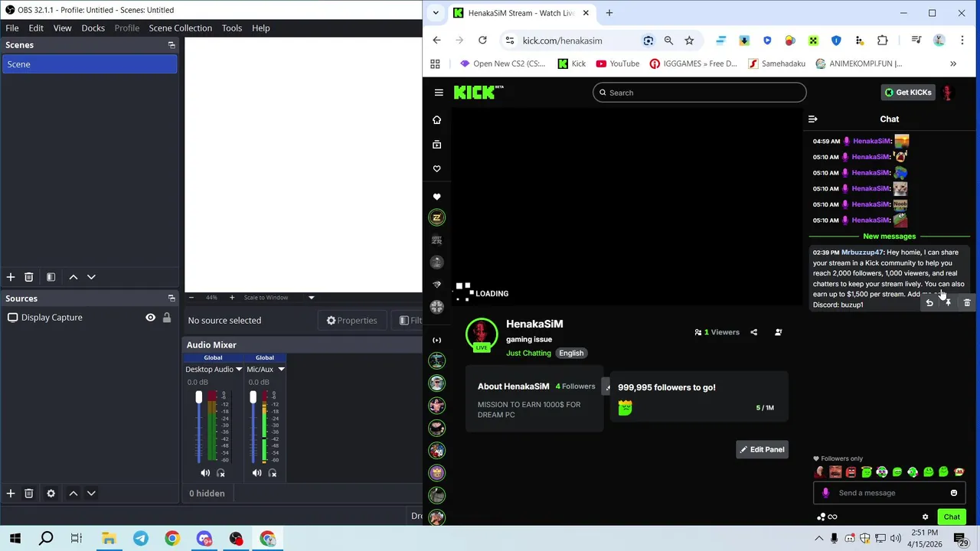This screenshot has width=980, height=551.
Task: Click the green Chat send button
Action: coord(952,517)
